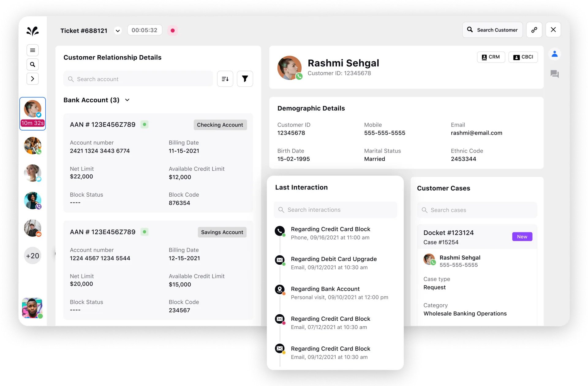
Task: Select the blue customer profile icon
Action: point(554,54)
